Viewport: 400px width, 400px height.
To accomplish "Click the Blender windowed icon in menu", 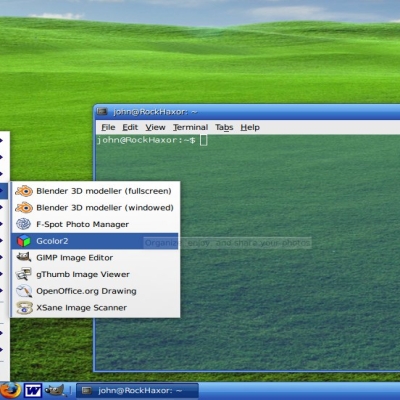I will pyautogui.click(x=24, y=208).
